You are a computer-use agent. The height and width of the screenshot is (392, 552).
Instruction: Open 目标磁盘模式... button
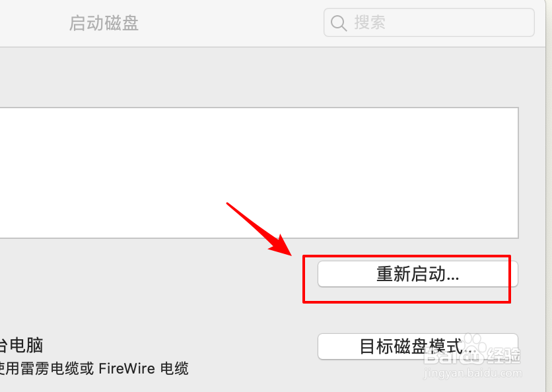tap(417, 346)
